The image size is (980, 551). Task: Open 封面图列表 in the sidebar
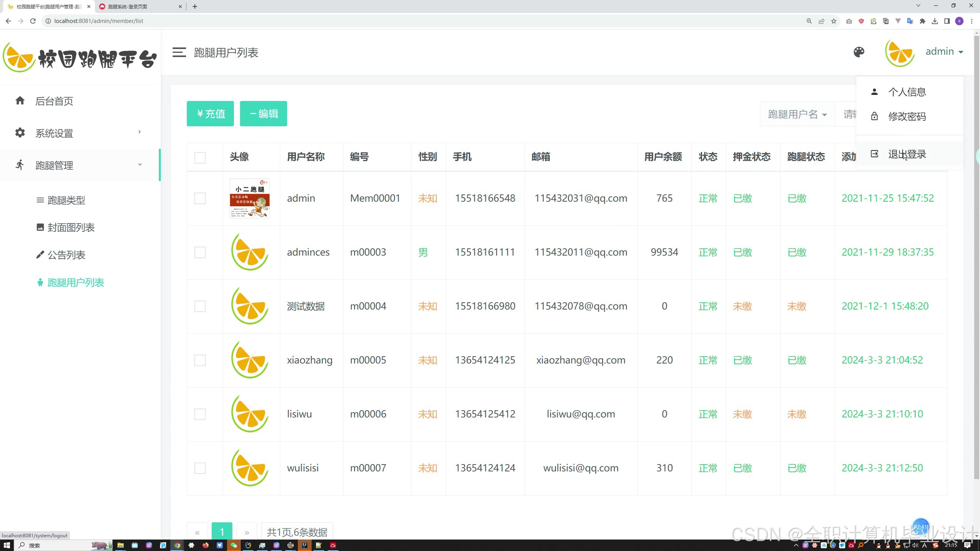(x=71, y=227)
